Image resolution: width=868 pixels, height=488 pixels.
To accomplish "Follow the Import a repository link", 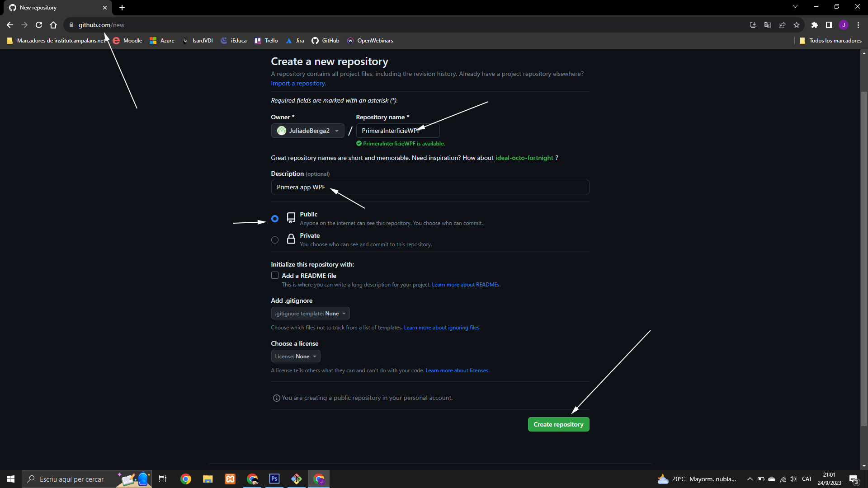I will point(298,84).
